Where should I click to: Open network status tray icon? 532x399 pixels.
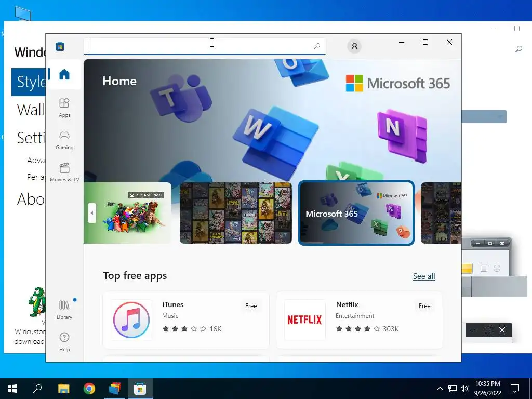click(453, 389)
